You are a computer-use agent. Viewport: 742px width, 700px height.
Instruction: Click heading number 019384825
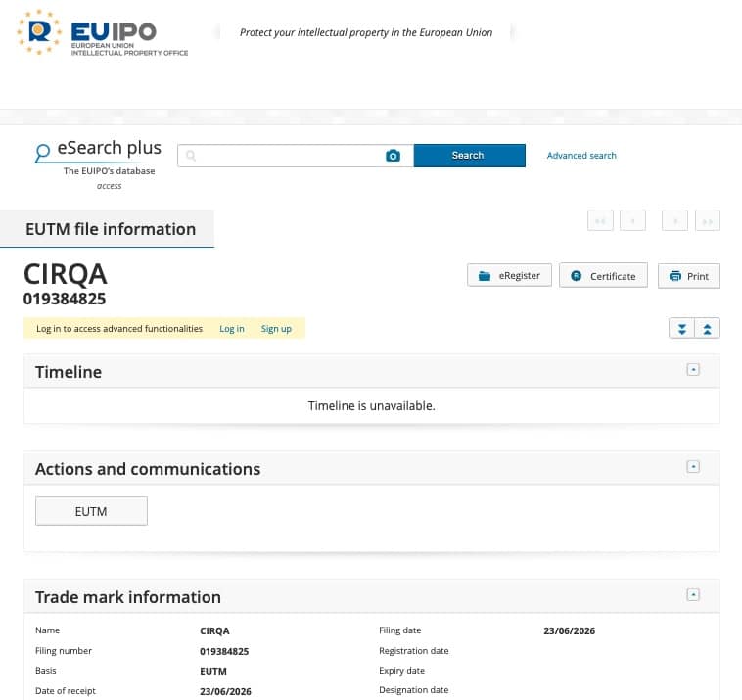[x=65, y=299]
